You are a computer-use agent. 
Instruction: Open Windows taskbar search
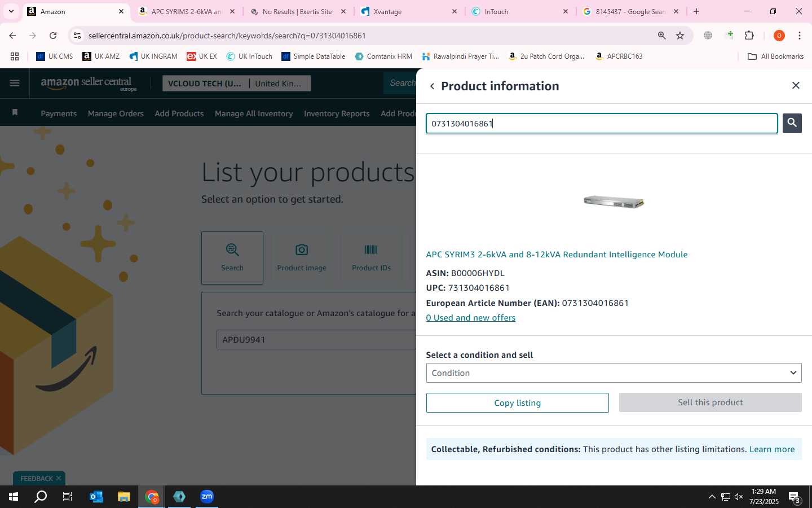click(x=41, y=497)
